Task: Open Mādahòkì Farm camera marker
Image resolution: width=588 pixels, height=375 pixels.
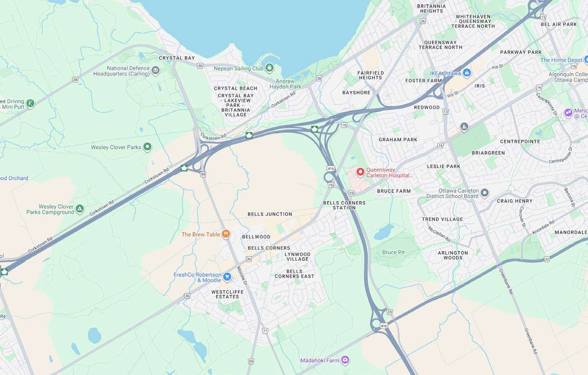Action: point(345,360)
